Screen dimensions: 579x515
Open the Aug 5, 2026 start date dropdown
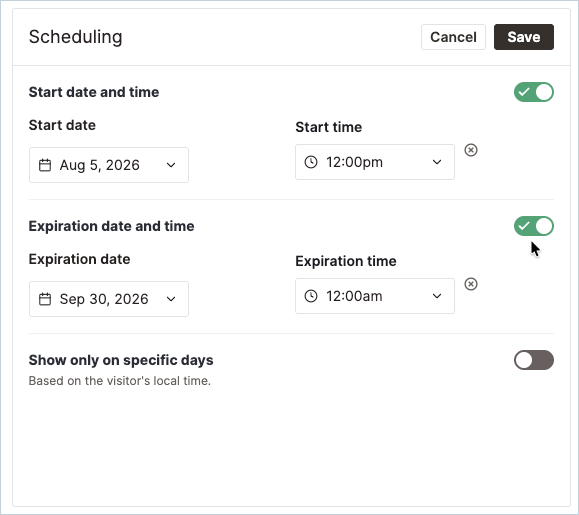(x=109, y=165)
